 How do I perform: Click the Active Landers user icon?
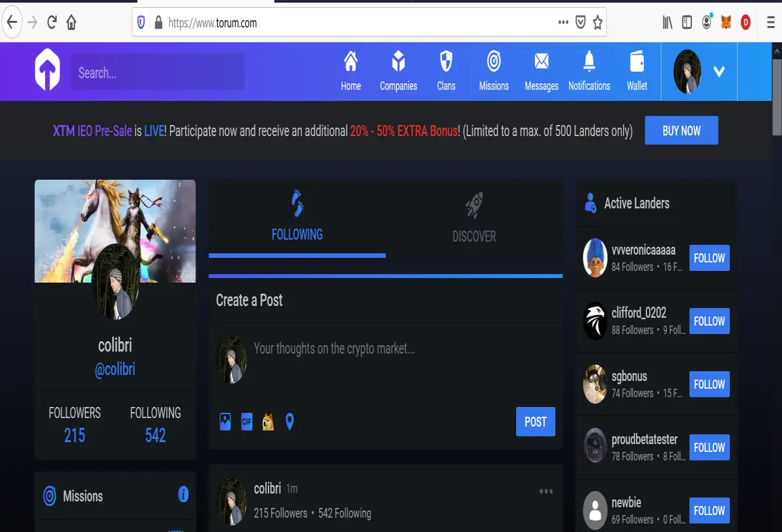tap(590, 203)
